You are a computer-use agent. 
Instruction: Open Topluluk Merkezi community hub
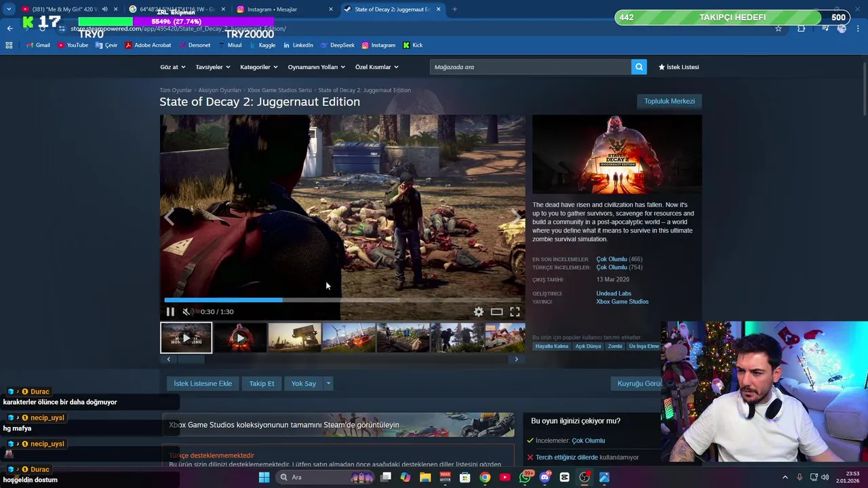tap(669, 101)
